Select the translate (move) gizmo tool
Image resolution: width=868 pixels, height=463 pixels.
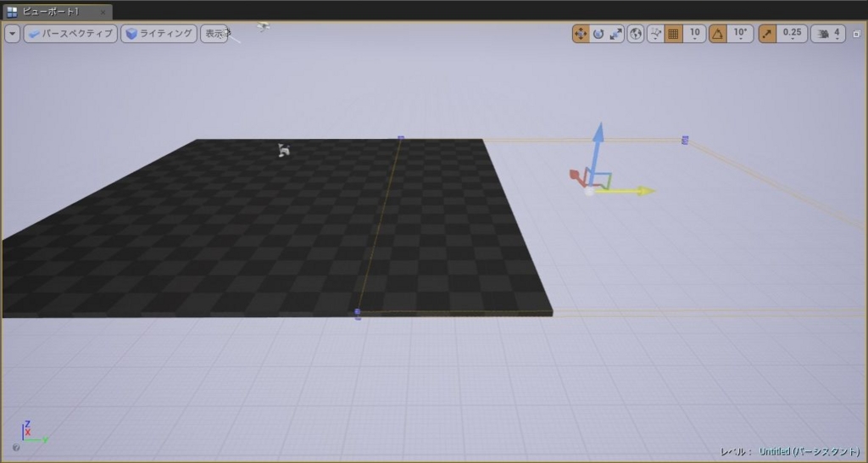pos(581,34)
